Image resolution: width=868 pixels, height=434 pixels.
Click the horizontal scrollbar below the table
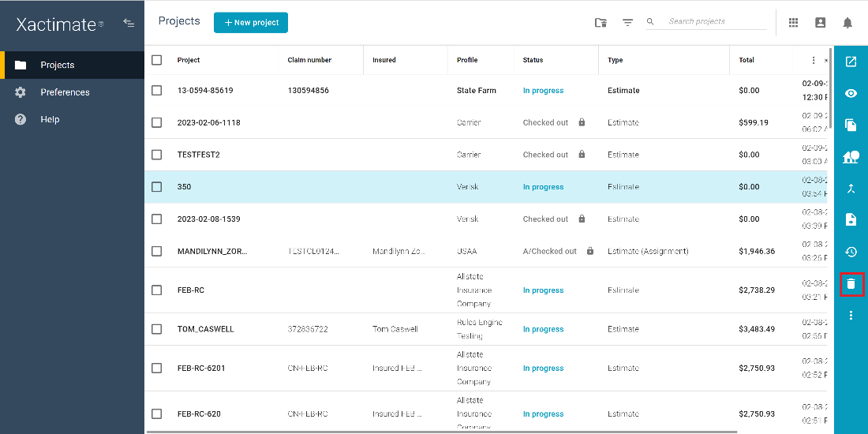pyautogui.click(x=442, y=431)
